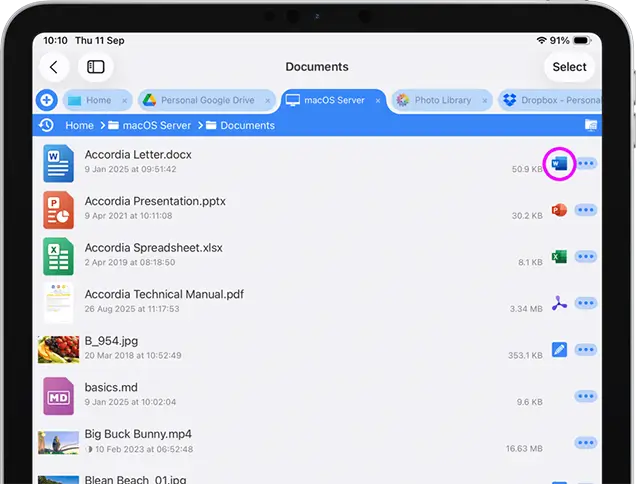Tap the fruit thumbnail of B_954.jpg
Screen dimensions: 636x484
pos(58,349)
